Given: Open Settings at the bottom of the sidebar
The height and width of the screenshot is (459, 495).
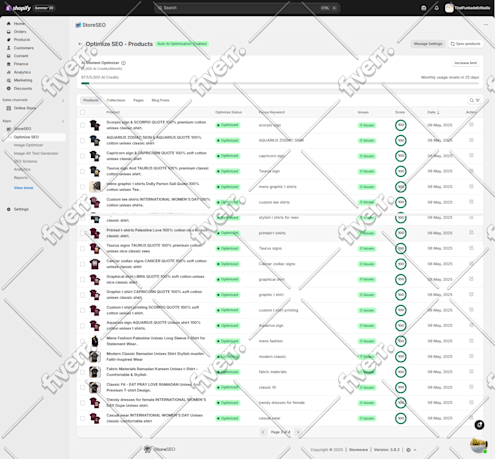Looking at the screenshot, I should point(21,209).
